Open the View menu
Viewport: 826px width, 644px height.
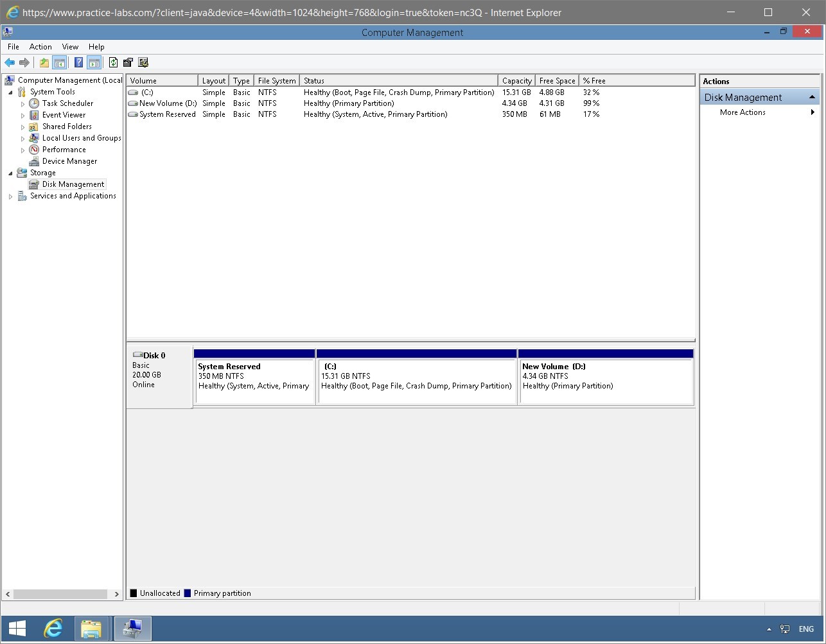[70, 46]
